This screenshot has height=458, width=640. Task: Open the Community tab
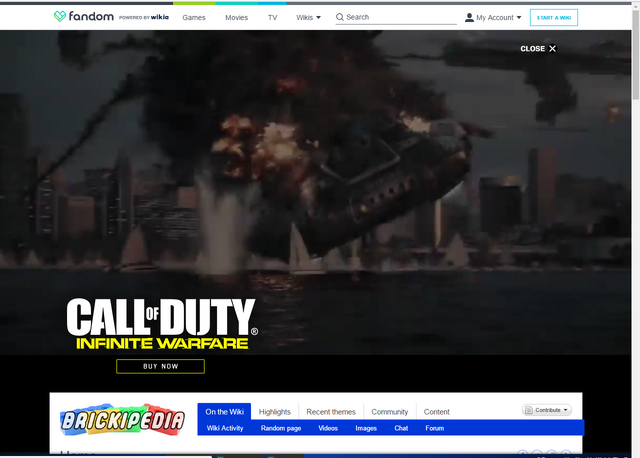coord(390,412)
